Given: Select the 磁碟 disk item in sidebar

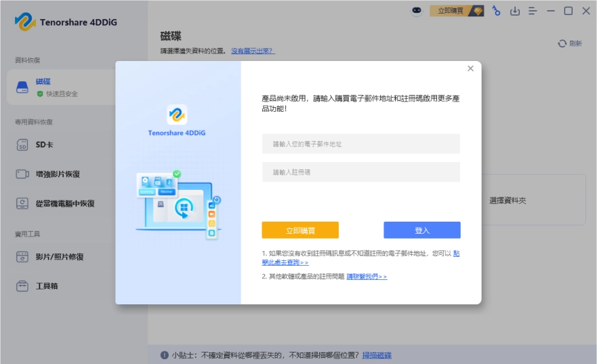Looking at the screenshot, I should [x=62, y=87].
